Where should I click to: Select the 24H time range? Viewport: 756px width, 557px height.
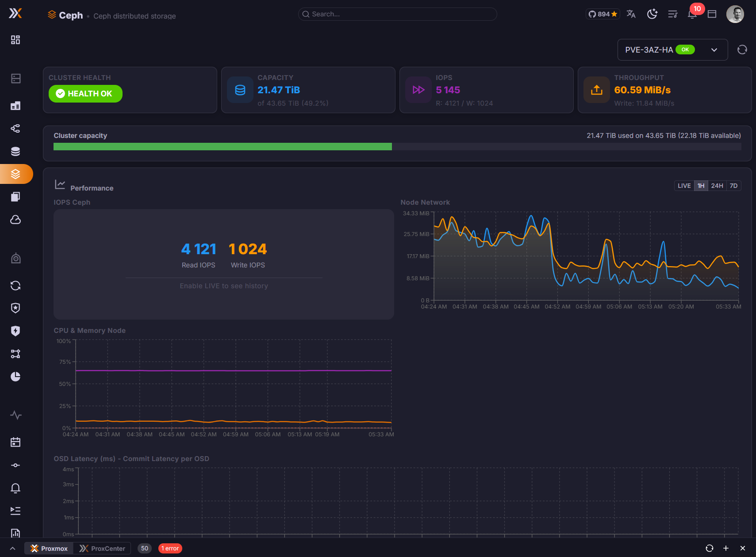[717, 186]
